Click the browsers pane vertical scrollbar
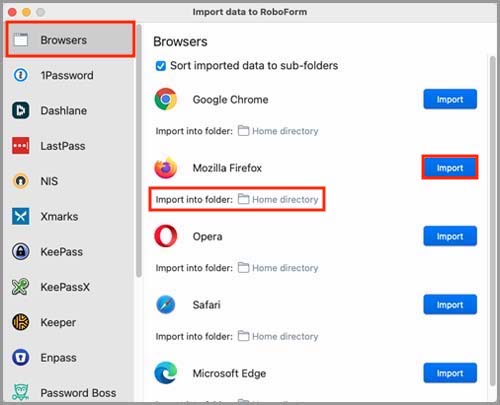 click(x=493, y=220)
